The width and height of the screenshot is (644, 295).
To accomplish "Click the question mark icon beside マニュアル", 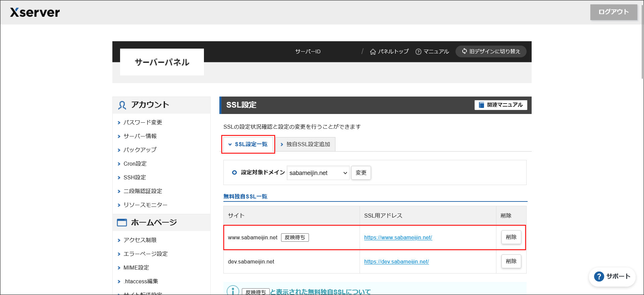I will coord(418,52).
